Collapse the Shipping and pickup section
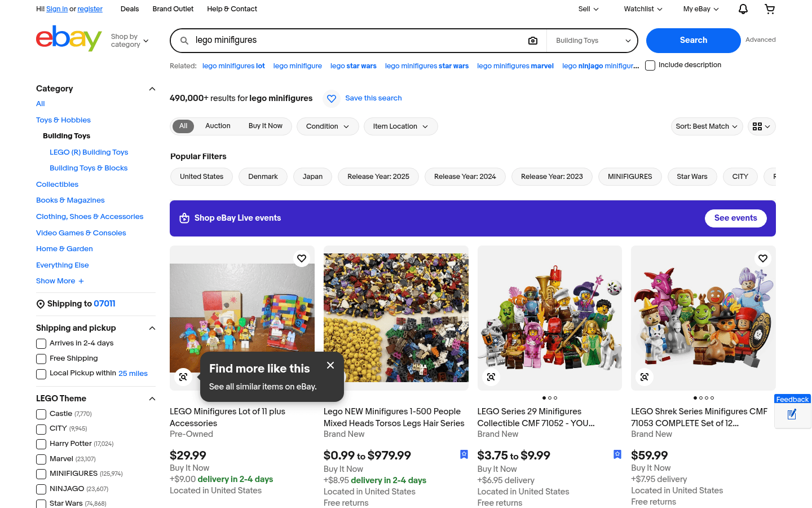Screen dimensions: 812x508 (152, 329)
